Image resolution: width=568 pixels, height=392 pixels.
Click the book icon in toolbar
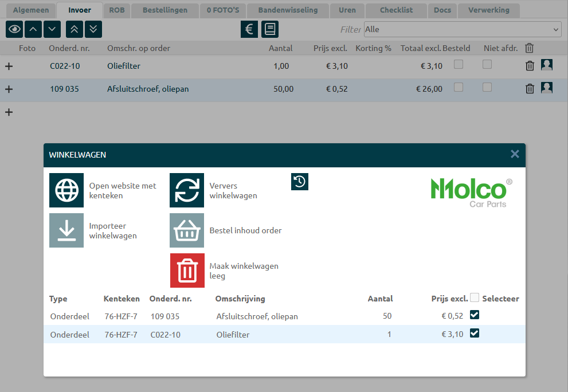[x=270, y=29]
